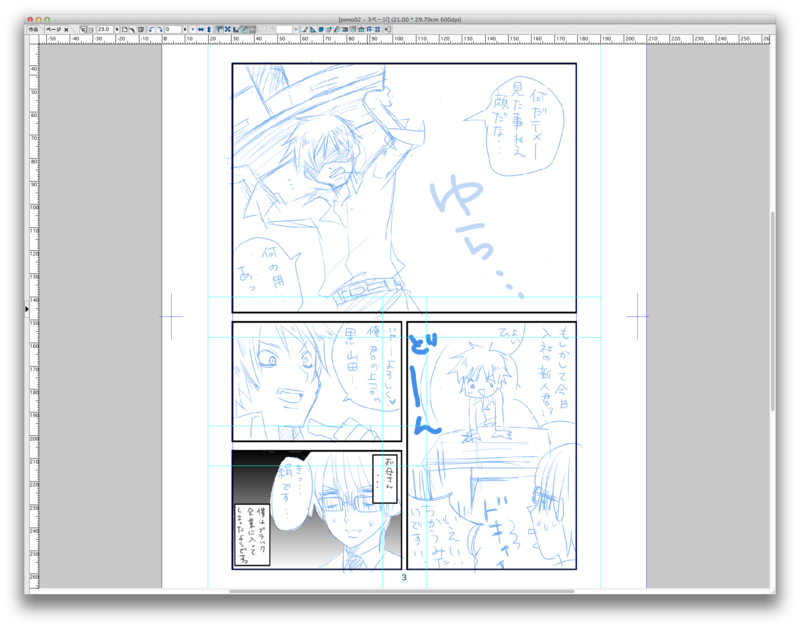Image resolution: width=800 pixels, height=628 pixels.
Task: Click the empty toolbar input field
Action: coord(284,30)
